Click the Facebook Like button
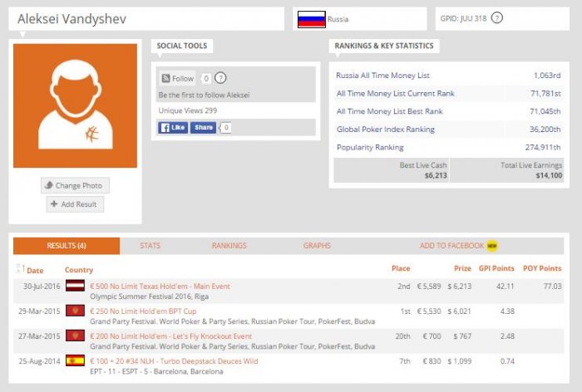The image size is (582, 392). (173, 127)
